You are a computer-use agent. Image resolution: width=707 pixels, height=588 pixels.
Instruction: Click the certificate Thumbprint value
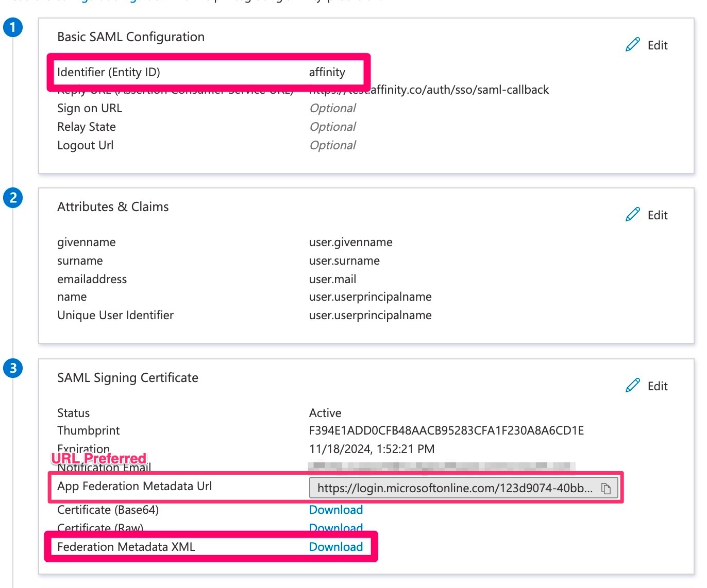click(x=446, y=430)
